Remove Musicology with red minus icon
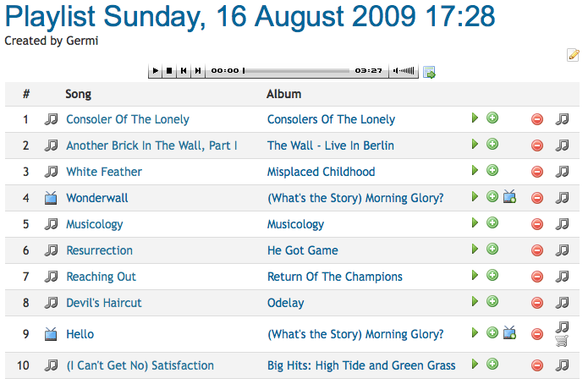 (537, 224)
